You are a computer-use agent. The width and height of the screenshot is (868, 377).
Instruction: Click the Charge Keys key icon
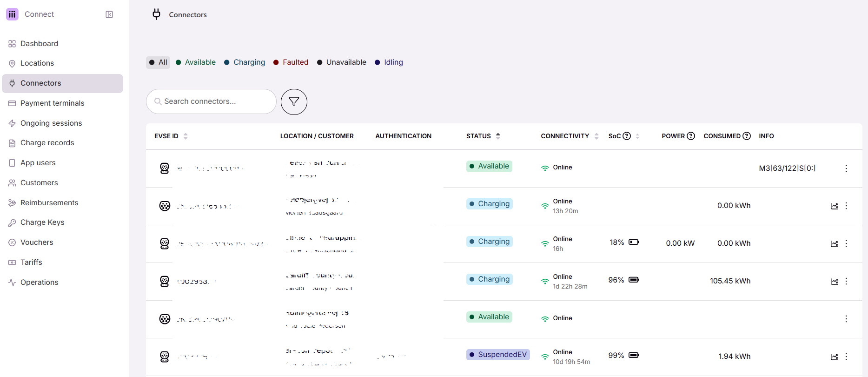pos(12,222)
